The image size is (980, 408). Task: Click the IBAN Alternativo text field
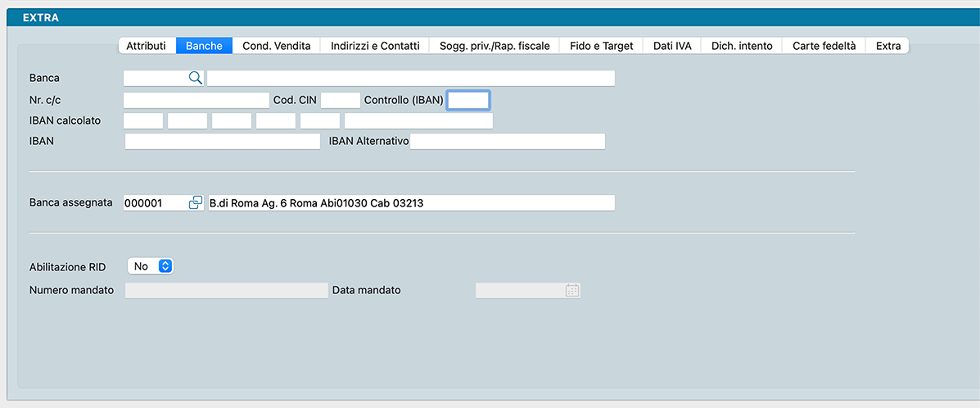[508, 142]
